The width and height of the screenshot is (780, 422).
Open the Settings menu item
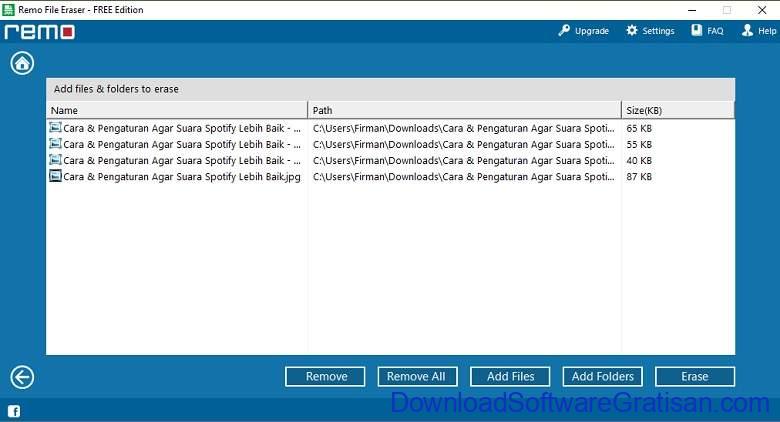[650, 31]
